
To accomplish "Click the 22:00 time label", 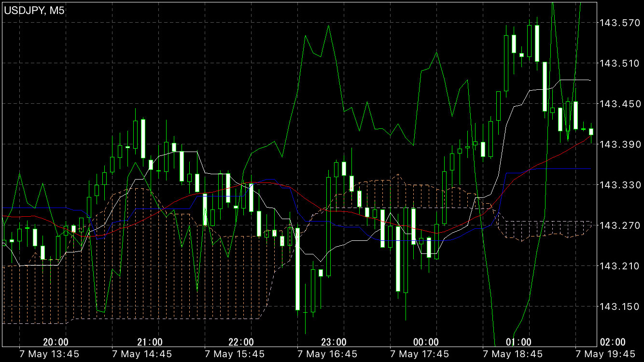I will pos(242,342).
